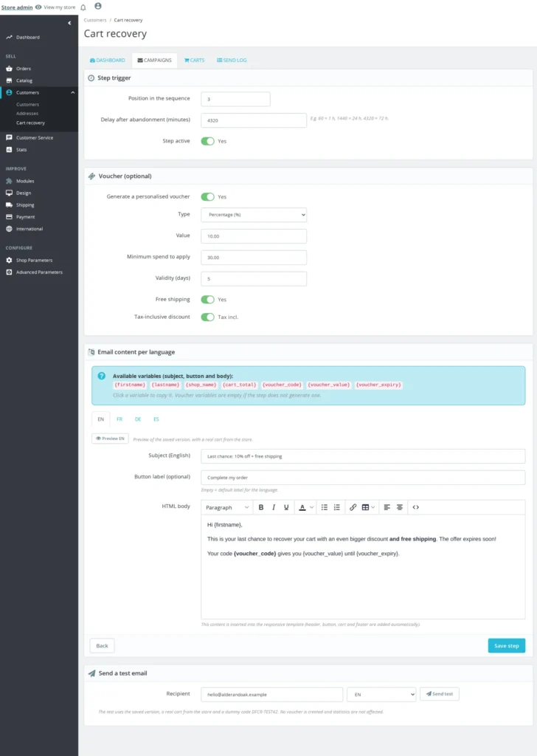Image resolution: width=537 pixels, height=756 pixels.
Task: Toggle the Tax-inclusive discount switch
Action: 207,317
